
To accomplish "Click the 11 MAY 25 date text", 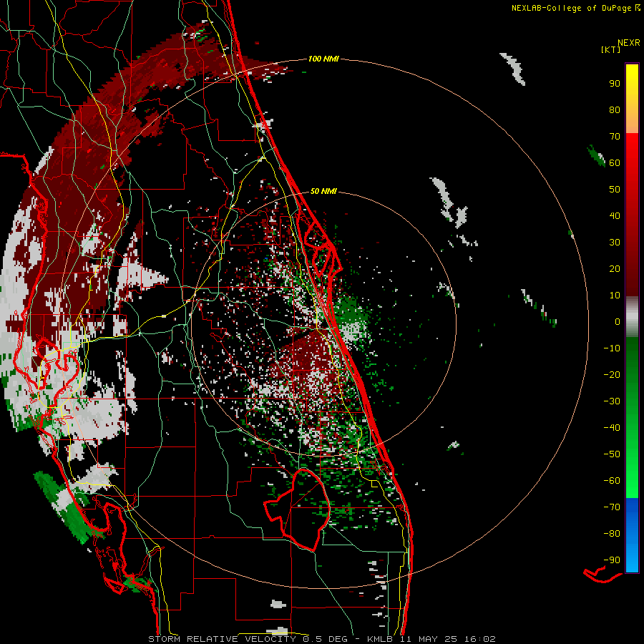I will click(x=429, y=639).
